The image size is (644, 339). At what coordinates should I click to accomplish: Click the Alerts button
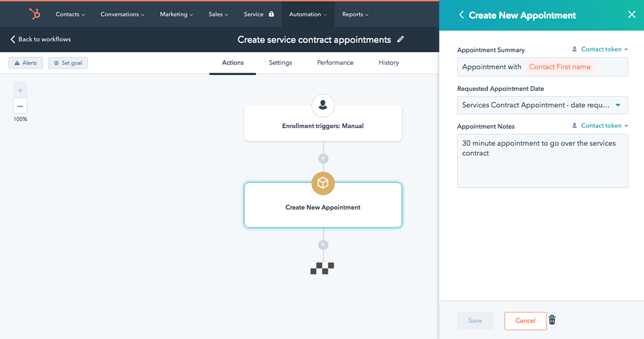click(x=26, y=63)
